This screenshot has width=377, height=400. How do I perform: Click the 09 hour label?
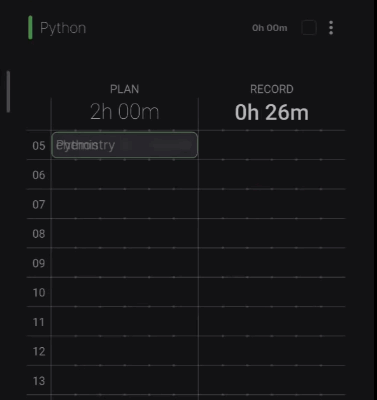[39, 263]
